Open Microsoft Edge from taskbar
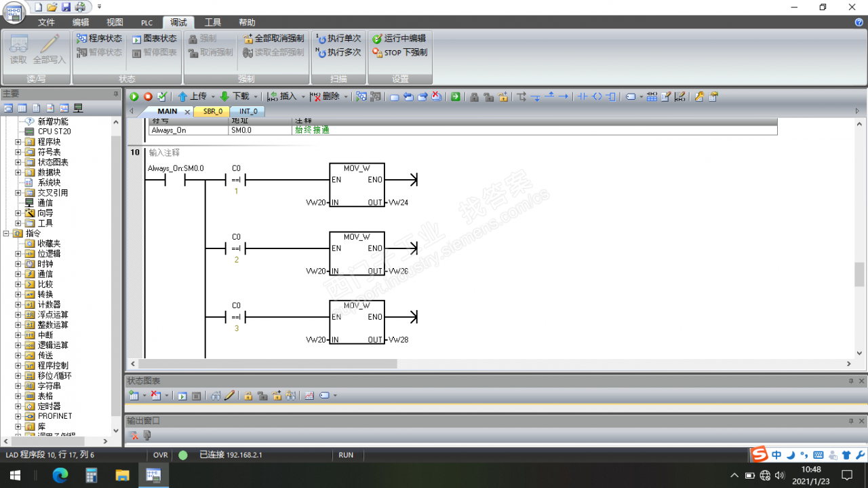Screen dimensions: 868x488 point(60,475)
